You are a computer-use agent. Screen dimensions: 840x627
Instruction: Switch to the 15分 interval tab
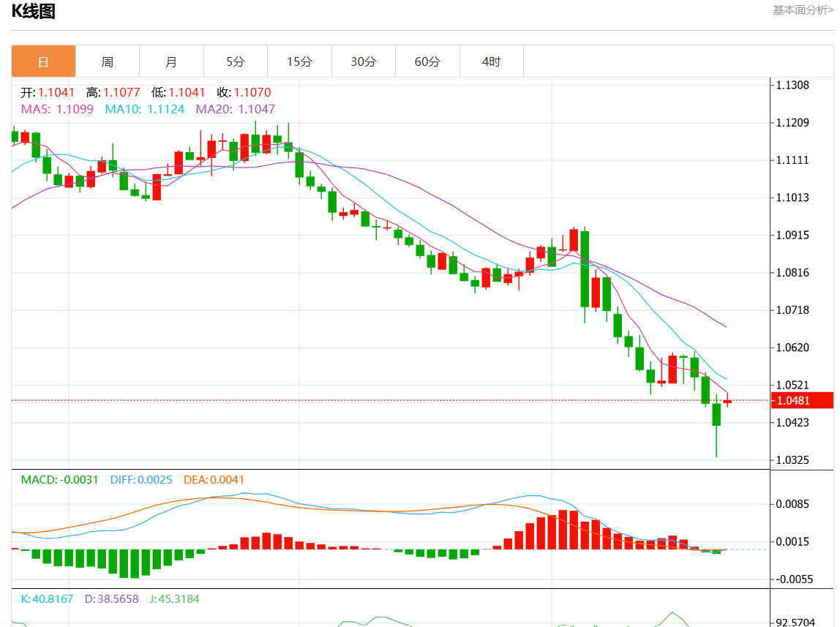[x=299, y=61]
